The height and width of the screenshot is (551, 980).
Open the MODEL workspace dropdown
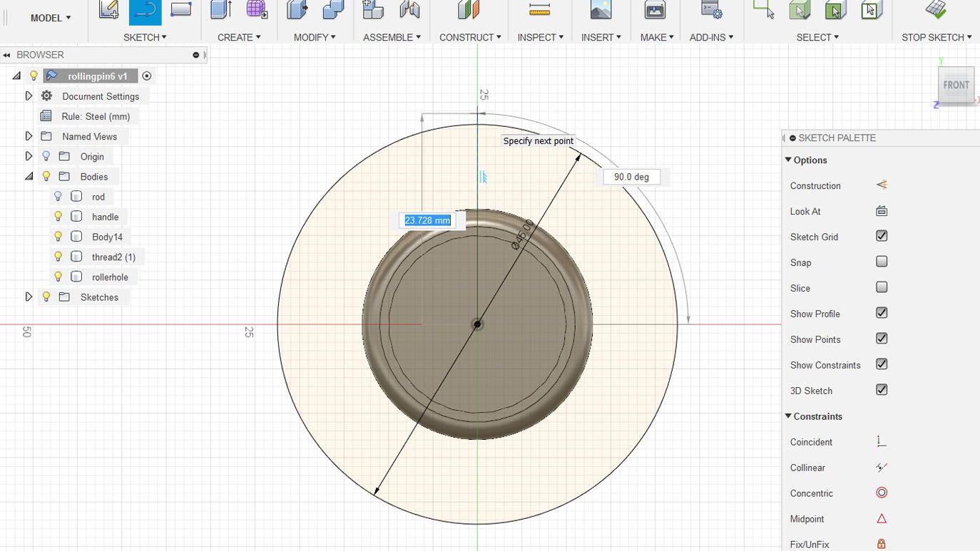pos(50,18)
